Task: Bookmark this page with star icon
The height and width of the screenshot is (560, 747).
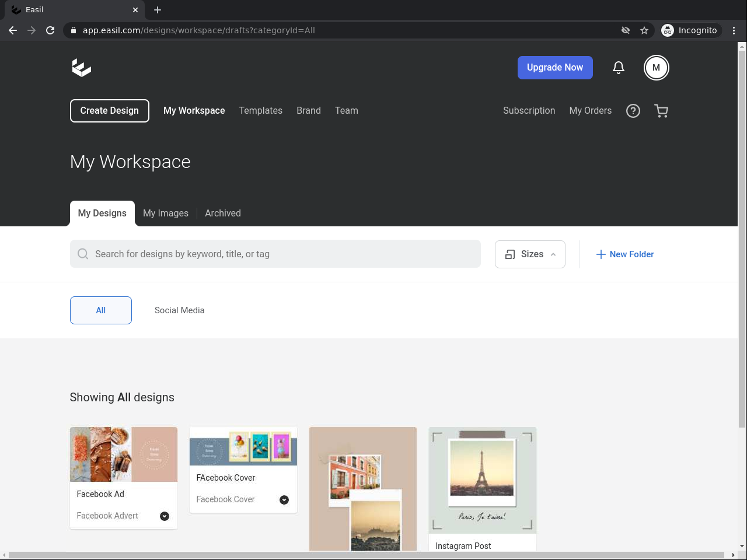Action: pos(644,30)
